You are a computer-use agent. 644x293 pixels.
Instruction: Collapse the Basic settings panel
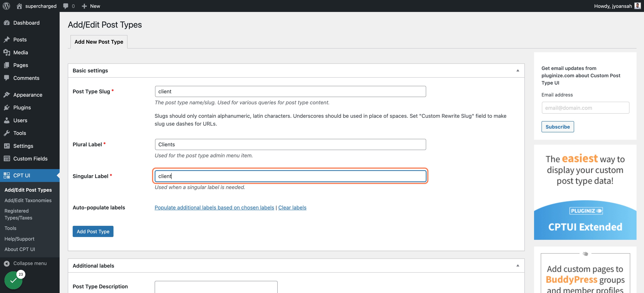(518, 71)
